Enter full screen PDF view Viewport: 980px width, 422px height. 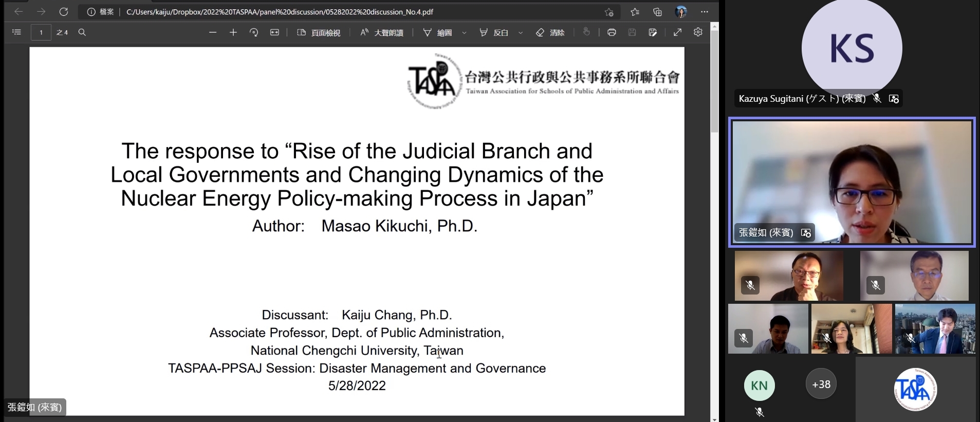pos(677,32)
